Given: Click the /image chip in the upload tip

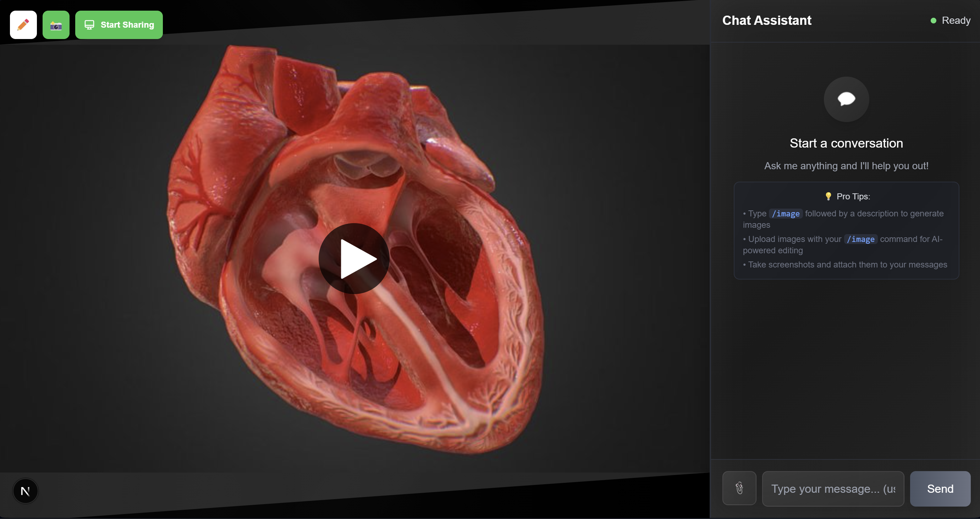Looking at the screenshot, I should (860, 239).
